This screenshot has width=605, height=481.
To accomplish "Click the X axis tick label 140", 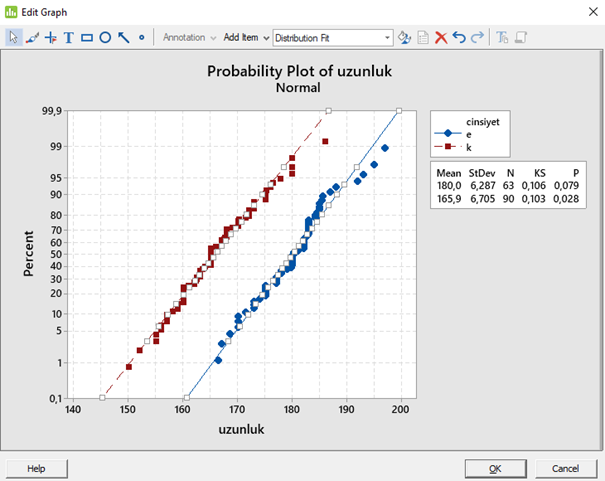I will coord(73,409).
